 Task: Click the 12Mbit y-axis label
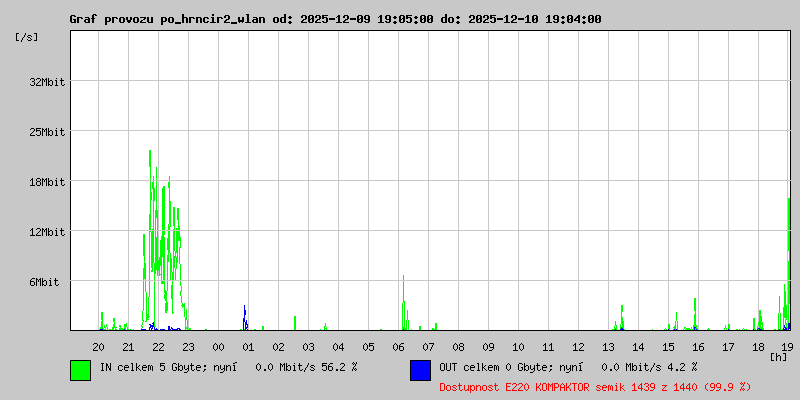(47, 232)
